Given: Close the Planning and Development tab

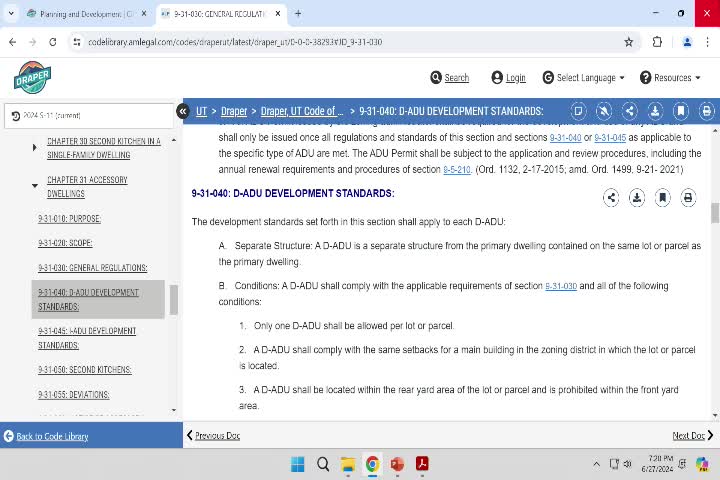Looking at the screenshot, I should pos(144,14).
